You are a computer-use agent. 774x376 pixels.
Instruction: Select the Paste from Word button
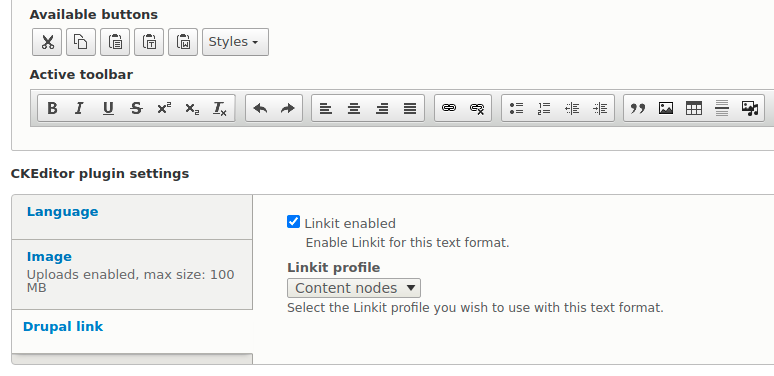(x=183, y=42)
